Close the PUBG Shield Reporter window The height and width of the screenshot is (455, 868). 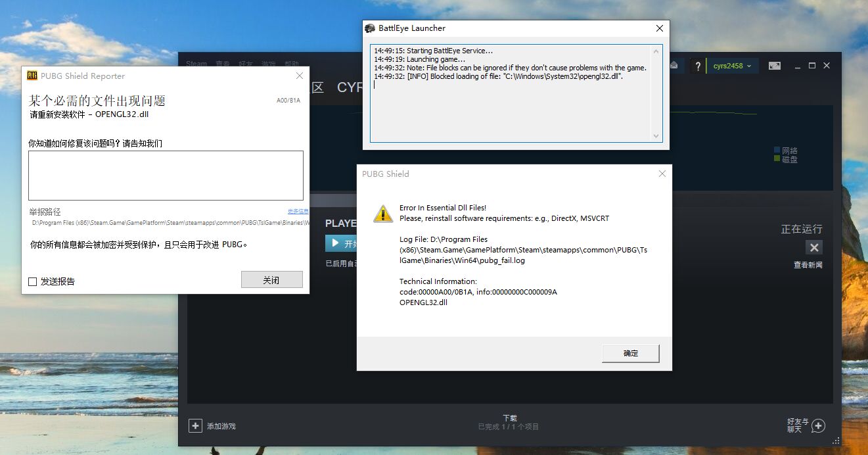(300, 76)
